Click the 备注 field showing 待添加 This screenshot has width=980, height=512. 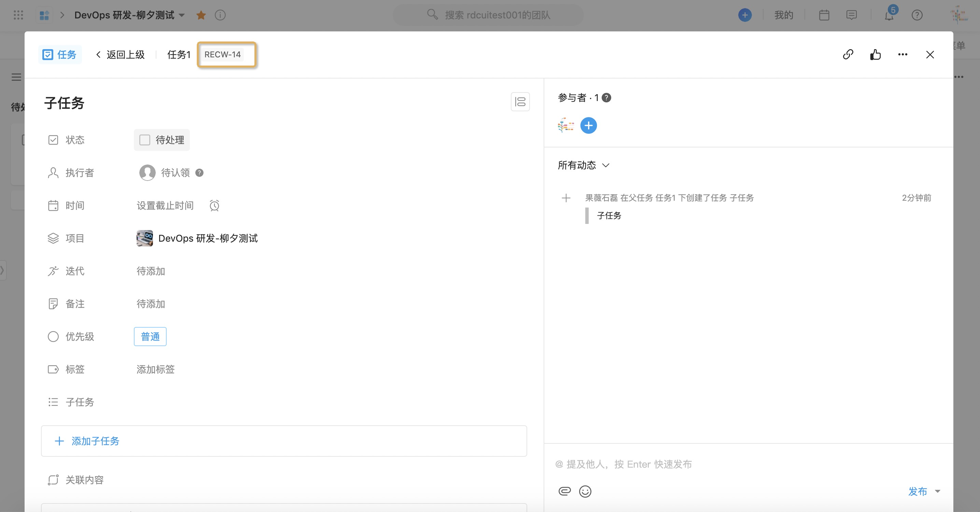(151, 303)
